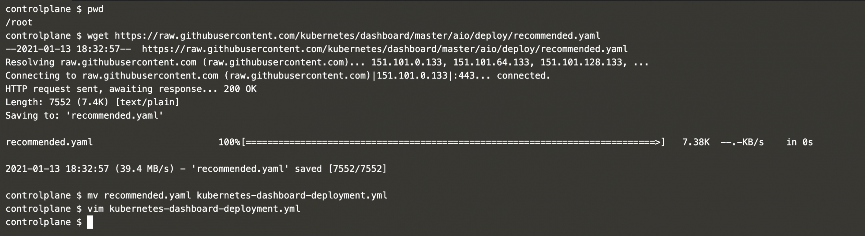Click the mv recommended.yaml command line
Screen dimensions: 868x236
click(x=237, y=196)
